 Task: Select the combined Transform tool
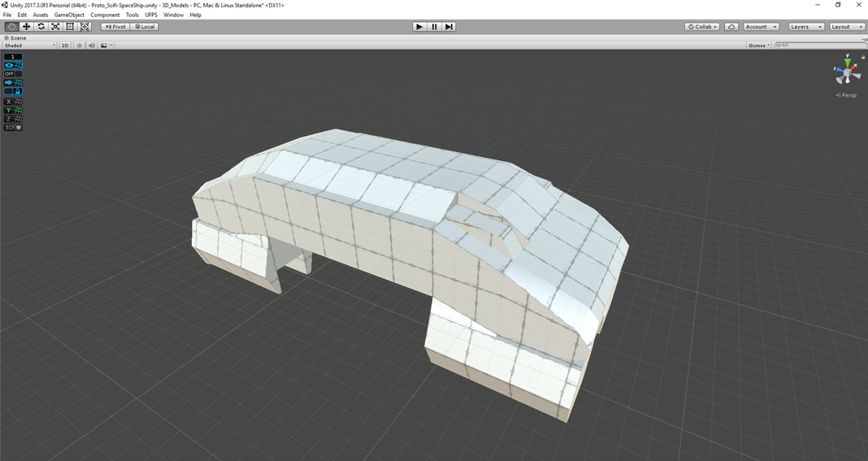(85, 27)
